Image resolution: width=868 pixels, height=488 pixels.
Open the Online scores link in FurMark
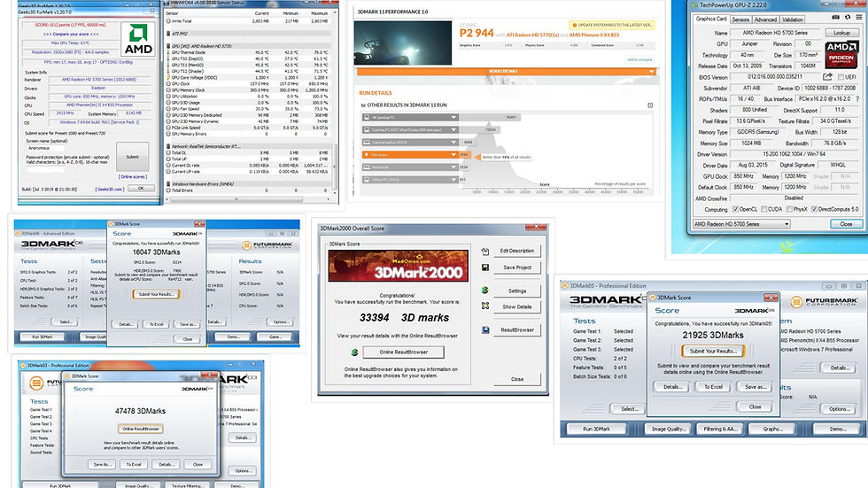132,177
